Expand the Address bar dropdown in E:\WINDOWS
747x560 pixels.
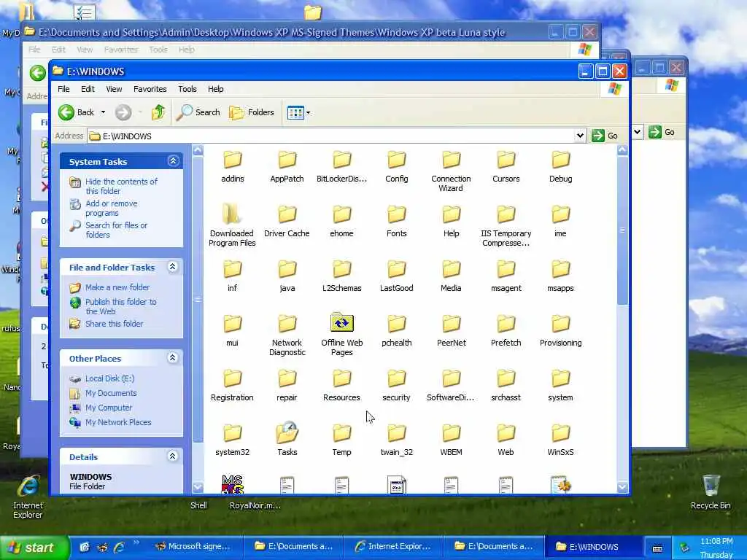580,136
